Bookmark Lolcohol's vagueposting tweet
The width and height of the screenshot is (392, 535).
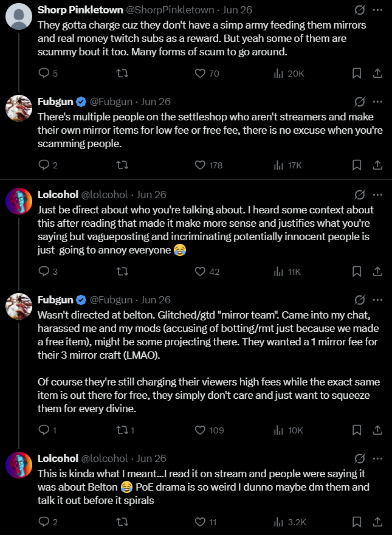(x=357, y=272)
